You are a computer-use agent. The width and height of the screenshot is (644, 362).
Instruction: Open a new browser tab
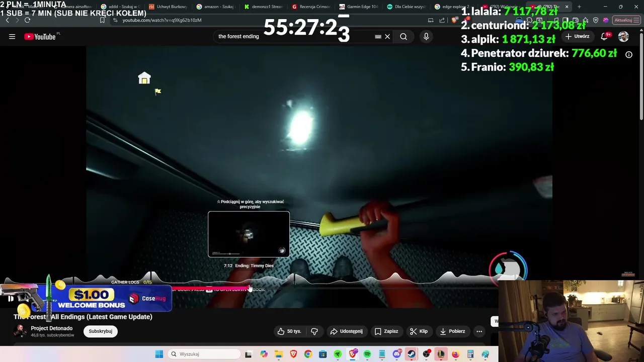(579, 7)
